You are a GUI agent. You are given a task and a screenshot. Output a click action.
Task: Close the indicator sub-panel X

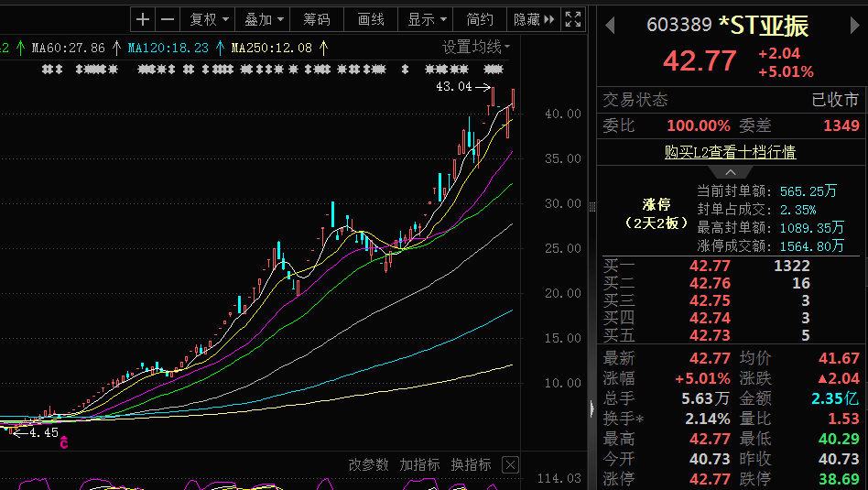[510, 465]
